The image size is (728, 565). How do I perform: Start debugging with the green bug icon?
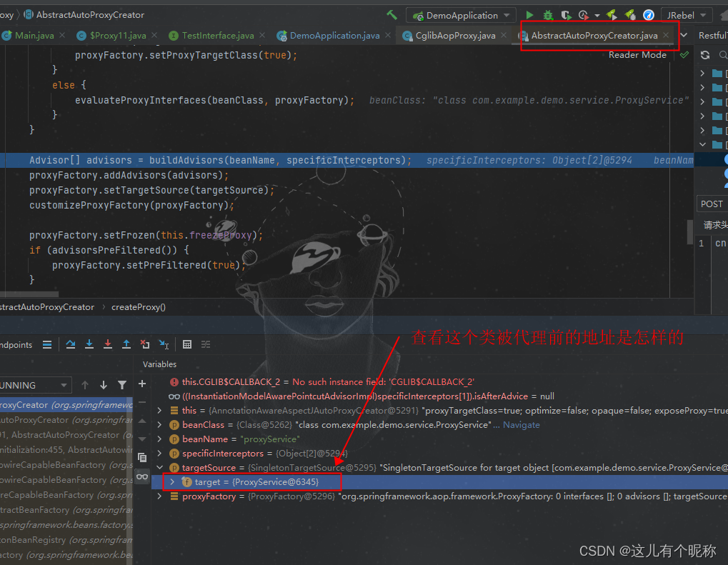(x=548, y=15)
